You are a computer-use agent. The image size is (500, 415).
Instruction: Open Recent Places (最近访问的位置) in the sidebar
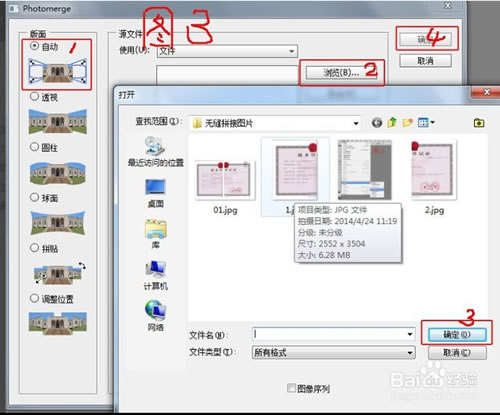[156, 152]
